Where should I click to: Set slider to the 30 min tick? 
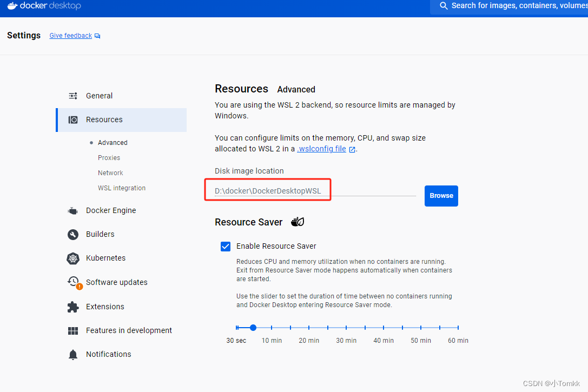pyautogui.click(x=346, y=328)
